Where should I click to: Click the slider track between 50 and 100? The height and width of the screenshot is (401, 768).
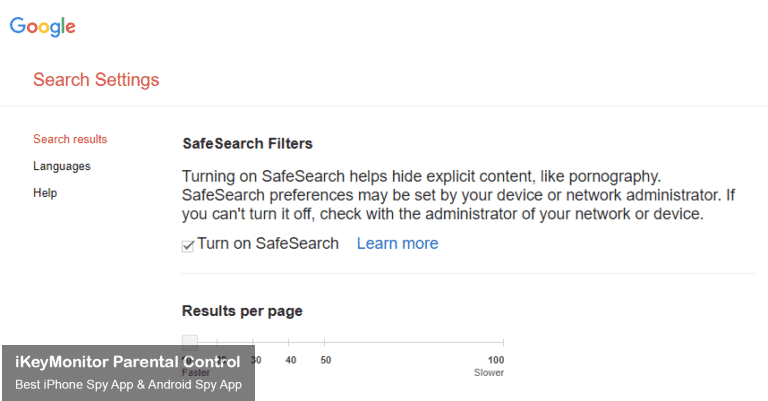tap(410, 342)
